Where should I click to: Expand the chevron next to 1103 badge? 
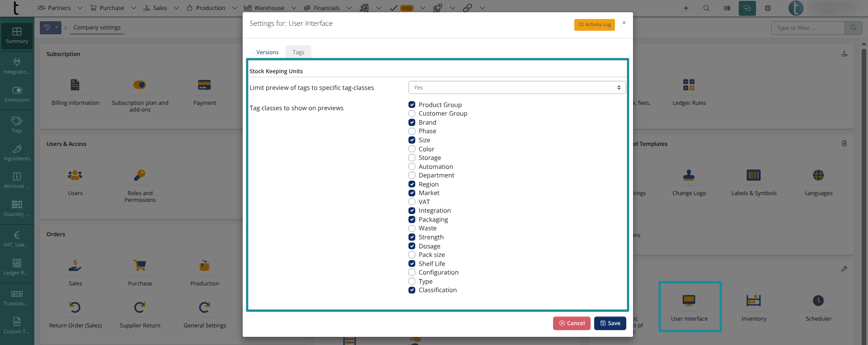point(422,8)
